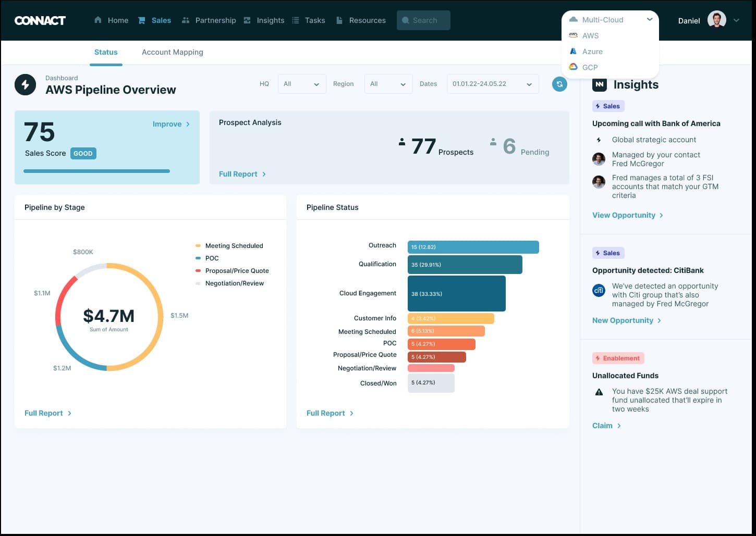756x536 pixels.
Task: Toggle the Proposal/Price Quote legend item
Action: 237,271
